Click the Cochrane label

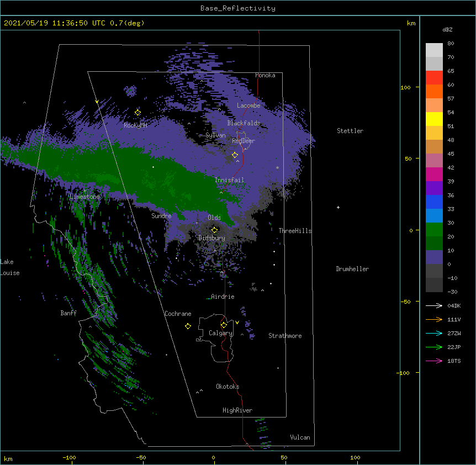coord(178,314)
